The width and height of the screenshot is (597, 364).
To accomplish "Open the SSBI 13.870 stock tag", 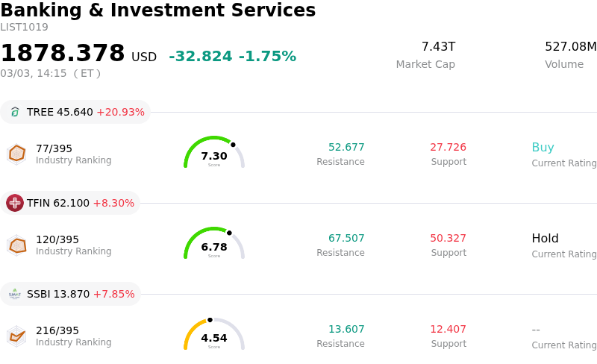I will pyautogui.click(x=70, y=294).
